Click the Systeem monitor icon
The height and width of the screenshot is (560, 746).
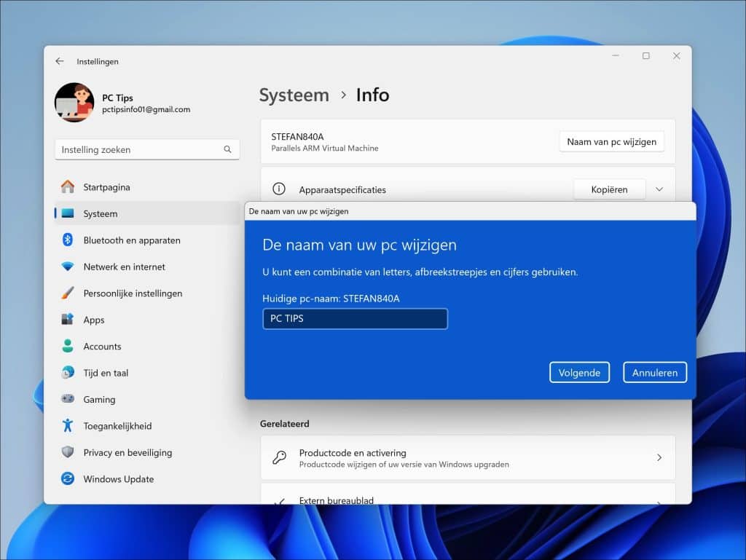point(68,213)
